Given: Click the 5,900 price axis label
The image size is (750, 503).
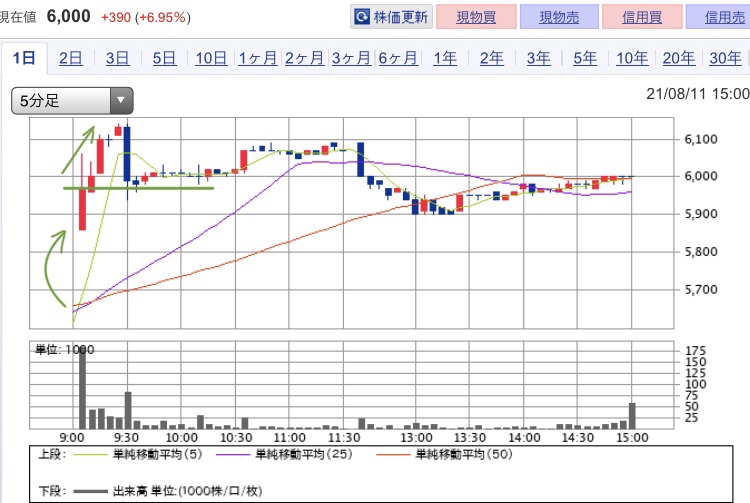Looking at the screenshot, I should pos(701,214).
